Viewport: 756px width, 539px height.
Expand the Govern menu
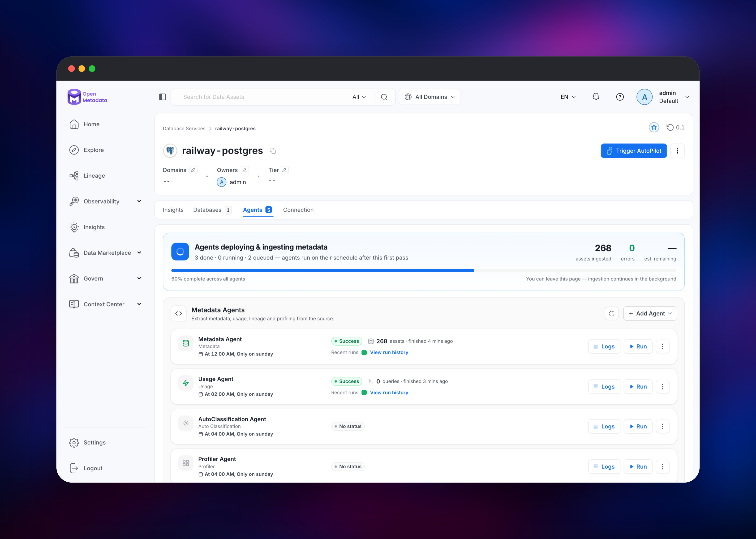[139, 278]
